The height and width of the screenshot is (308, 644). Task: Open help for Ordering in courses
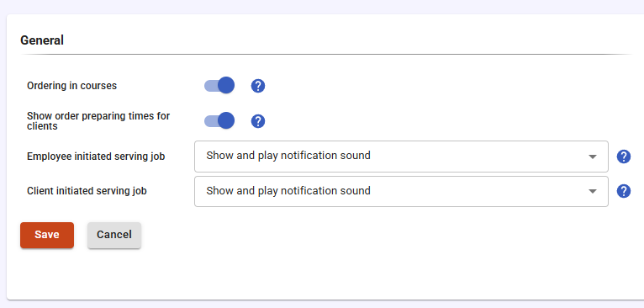coord(257,86)
